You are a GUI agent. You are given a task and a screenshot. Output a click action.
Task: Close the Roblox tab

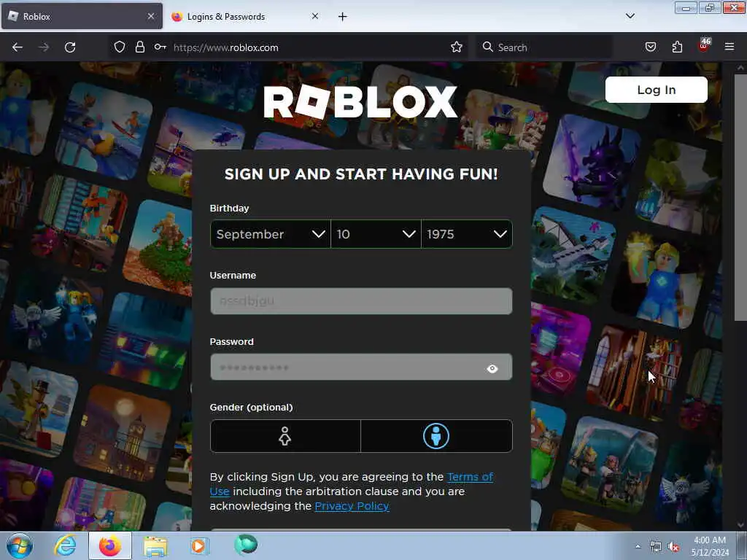(151, 16)
